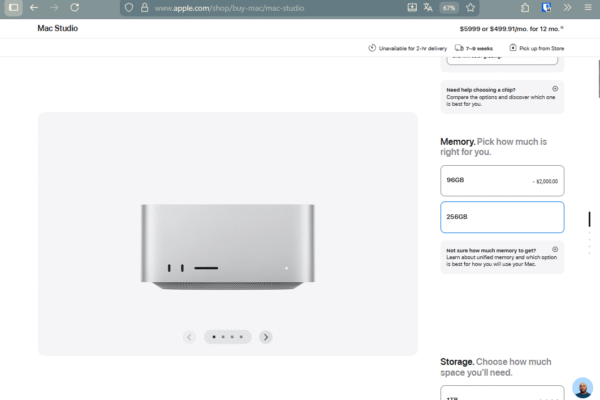This screenshot has height=400, width=600.
Task: Jump to third gallery dot
Action: [x=232, y=337]
